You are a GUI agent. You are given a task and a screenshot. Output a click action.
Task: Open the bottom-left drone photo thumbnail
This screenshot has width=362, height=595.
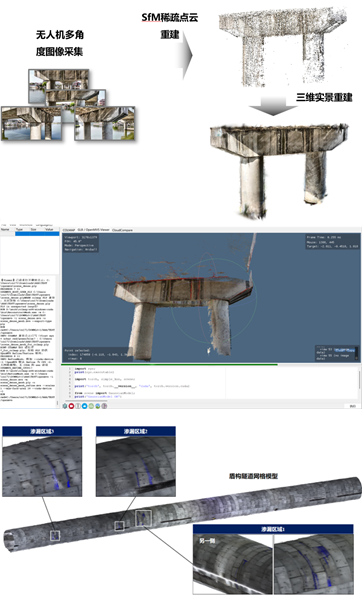click(31, 123)
